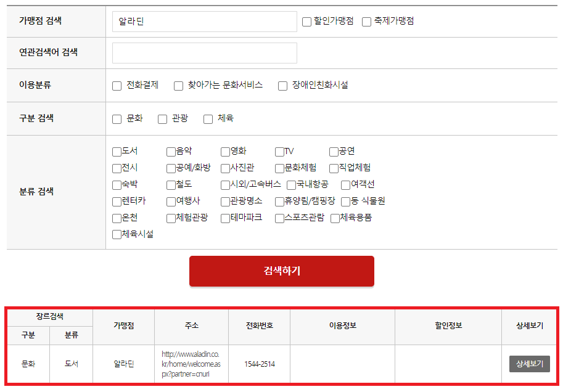Enable the 영화 filter checkbox
The height and width of the screenshot is (392, 563).
click(225, 151)
